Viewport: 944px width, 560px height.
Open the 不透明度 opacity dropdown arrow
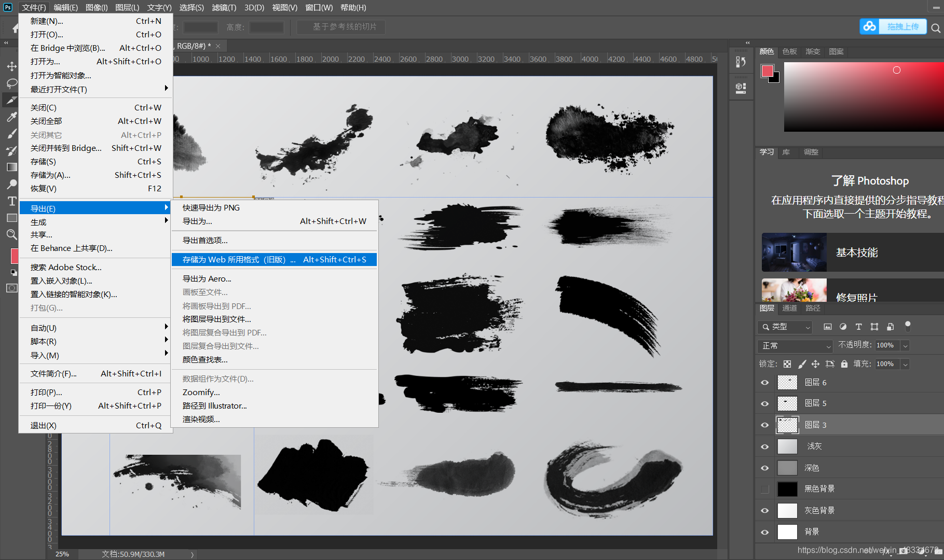tap(905, 345)
